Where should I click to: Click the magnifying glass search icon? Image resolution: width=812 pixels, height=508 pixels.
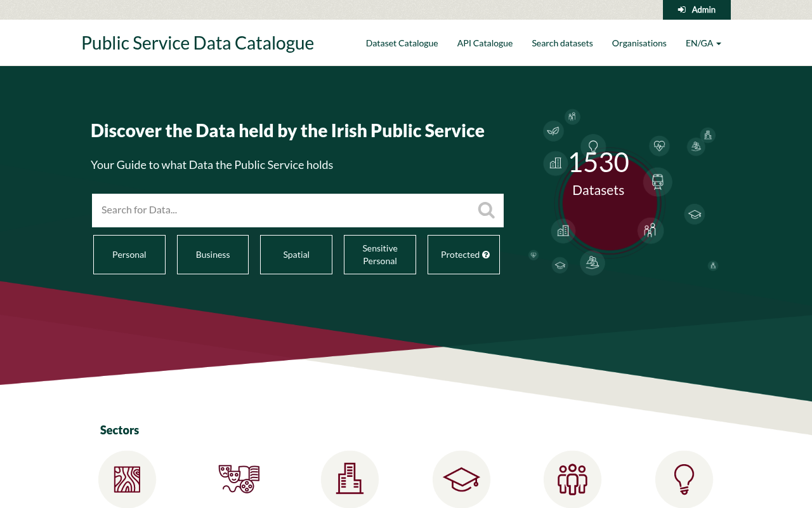487,210
